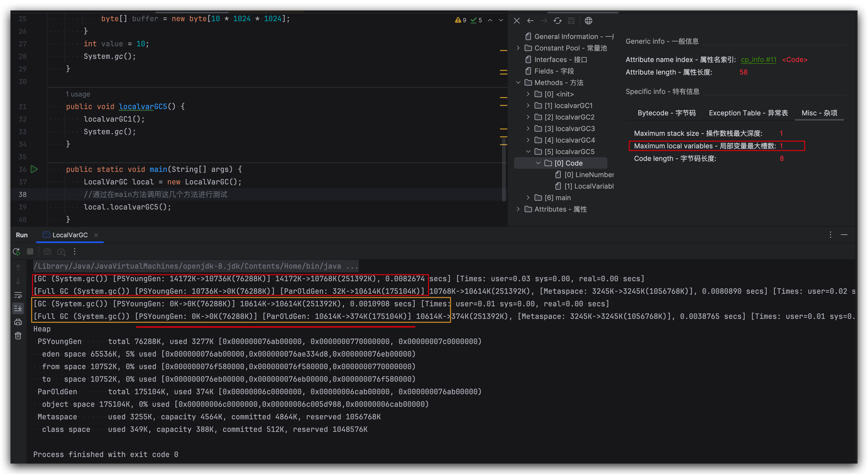The height and width of the screenshot is (474, 868).
Task: Click the print icon in console sidebar
Action: click(x=18, y=322)
